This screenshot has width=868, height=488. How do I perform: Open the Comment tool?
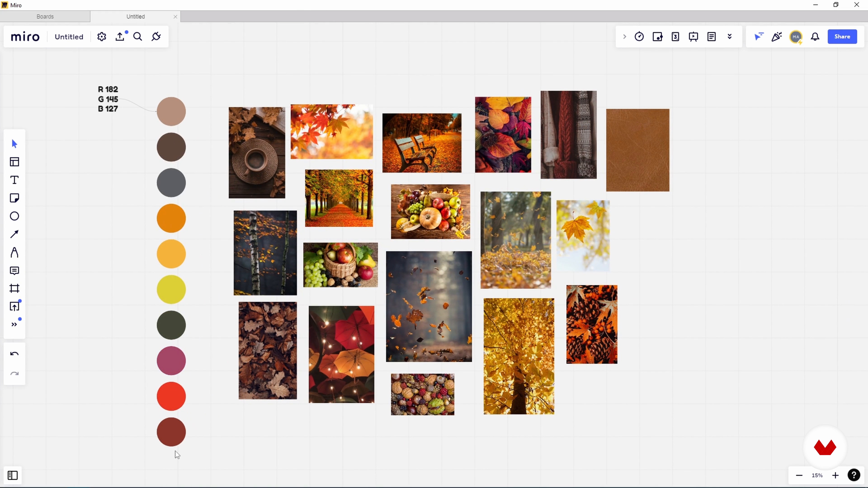click(14, 270)
